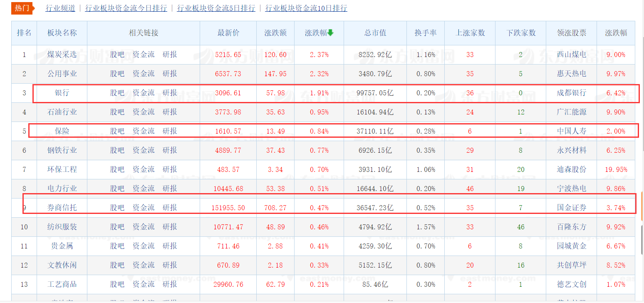Click leading stock 共创草坪
This screenshot has height=303, width=644.
[x=572, y=265]
